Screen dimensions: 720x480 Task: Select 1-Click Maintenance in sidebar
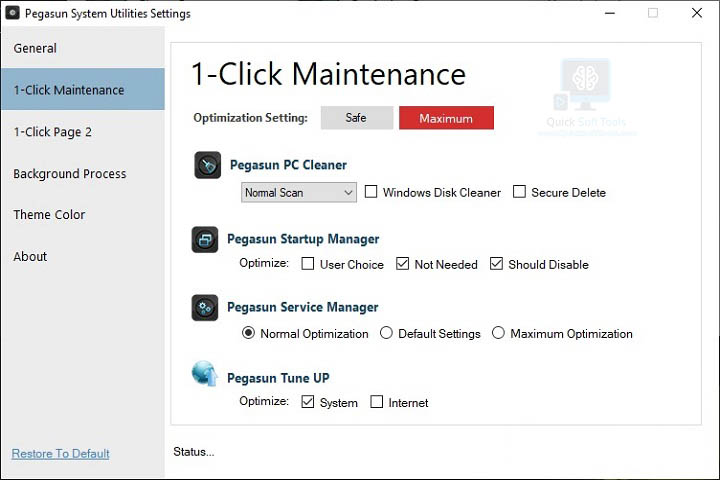click(x=83, y=90)
